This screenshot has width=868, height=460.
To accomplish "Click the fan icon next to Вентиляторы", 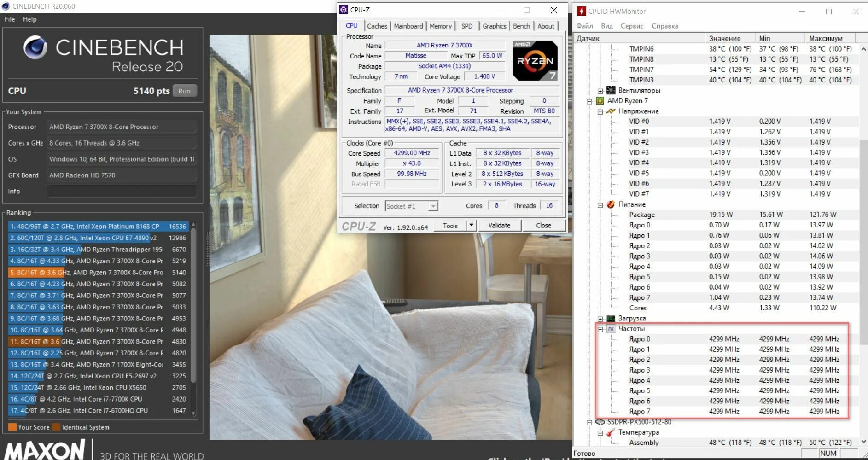I will (x=611, y=90).
